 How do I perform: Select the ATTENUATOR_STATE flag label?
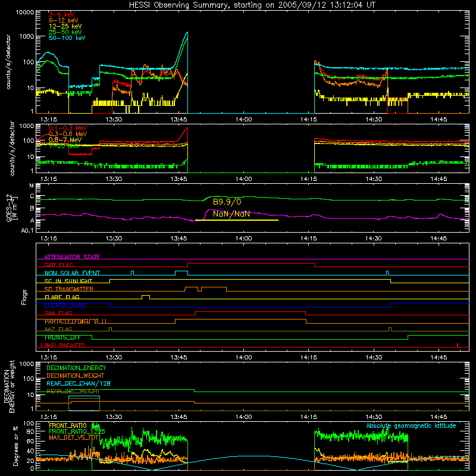[72, 257]
